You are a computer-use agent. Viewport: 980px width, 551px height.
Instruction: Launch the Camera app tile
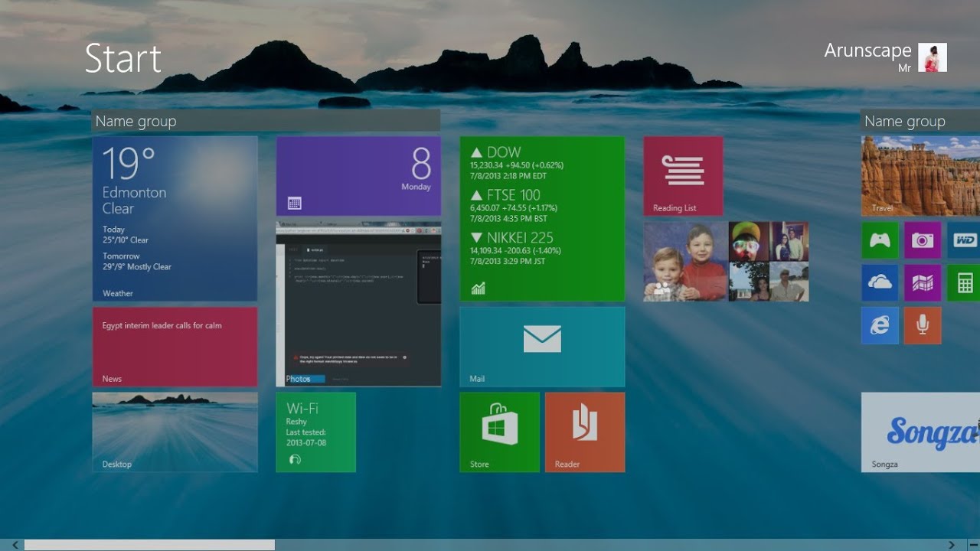pos(923,240)
